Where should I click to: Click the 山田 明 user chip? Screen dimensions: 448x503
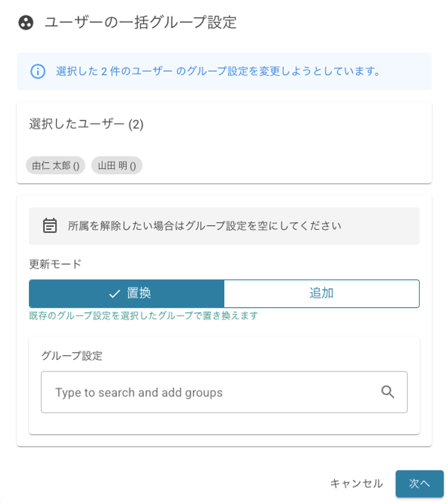(x=116, y=165)
